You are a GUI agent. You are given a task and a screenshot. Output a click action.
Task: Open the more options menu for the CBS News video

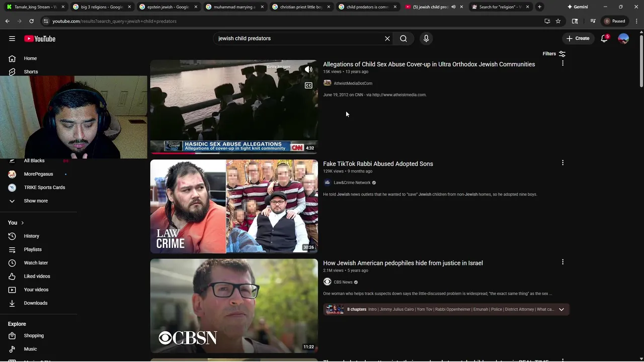point(562,262)
